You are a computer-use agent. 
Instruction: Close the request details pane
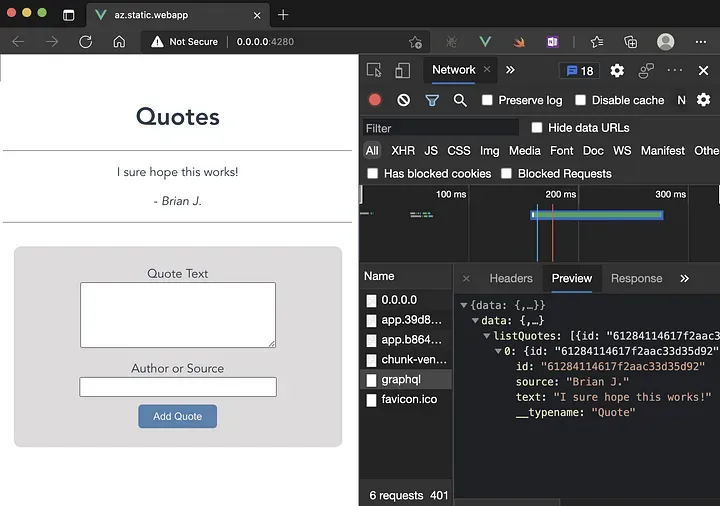tap(466, 278)
